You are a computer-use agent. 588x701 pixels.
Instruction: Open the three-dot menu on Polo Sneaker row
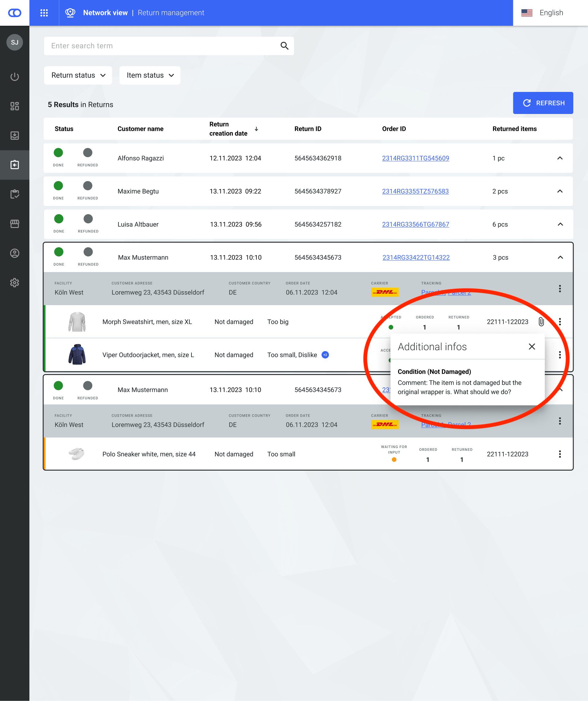coord(560,454)
